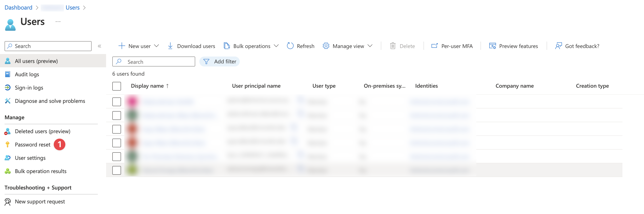The image size is (644, 214).
Task: Click the Download users arrow icon
Action: click(x=170, y=46)
